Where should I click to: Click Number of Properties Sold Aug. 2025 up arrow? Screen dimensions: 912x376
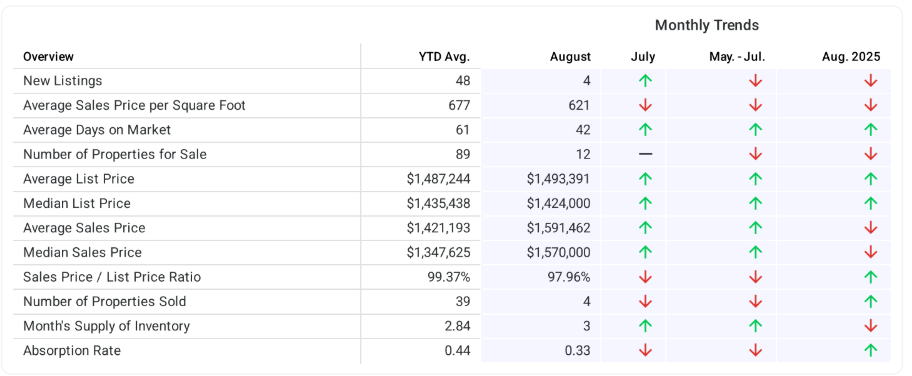[870, 301]
